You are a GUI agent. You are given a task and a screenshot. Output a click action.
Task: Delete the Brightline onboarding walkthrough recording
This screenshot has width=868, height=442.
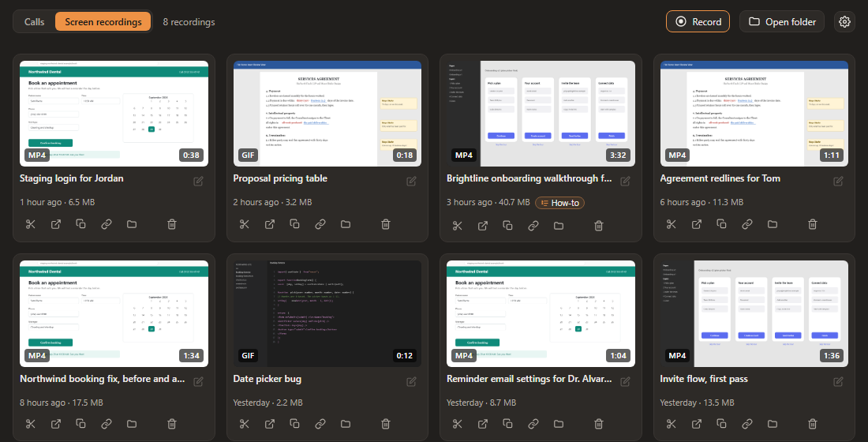tap(598, 226)
